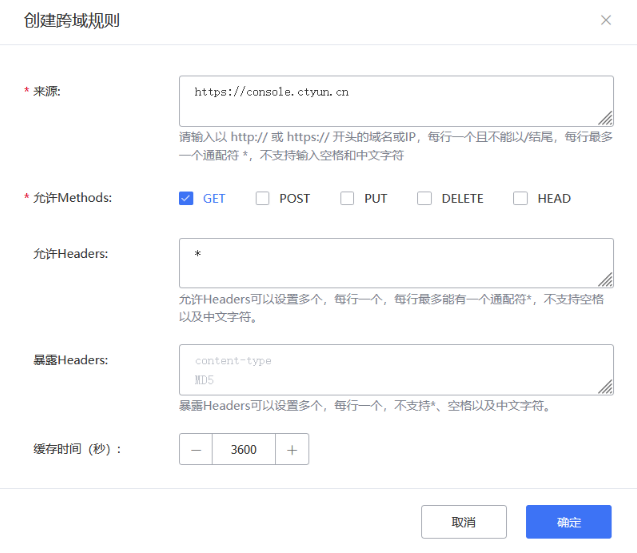Click the 允许Headers field label
Screen dimensions: 637x553
coord(71,254)
